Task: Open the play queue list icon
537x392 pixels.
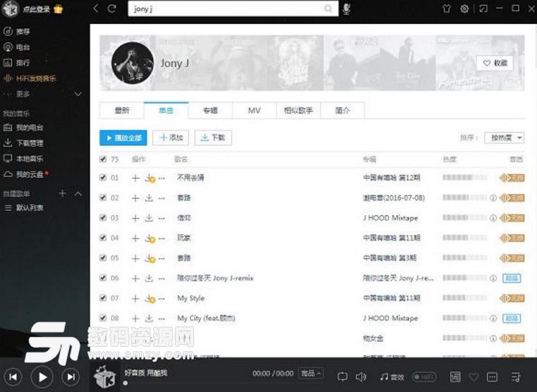Action: pos(516,377)
